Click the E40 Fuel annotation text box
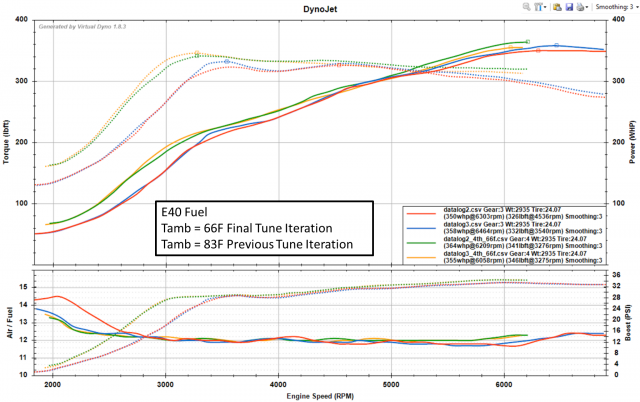 coord(264,228)
